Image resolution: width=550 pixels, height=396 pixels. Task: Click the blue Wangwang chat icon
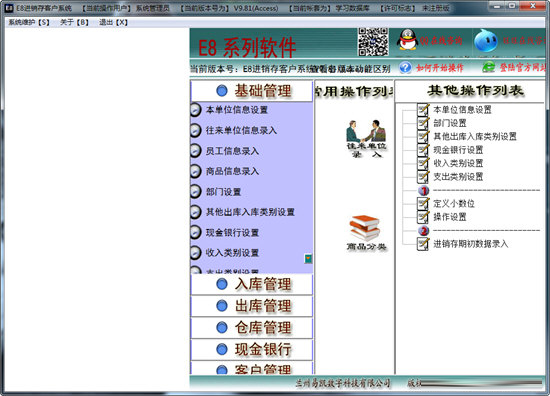click(x=485, y=40)
